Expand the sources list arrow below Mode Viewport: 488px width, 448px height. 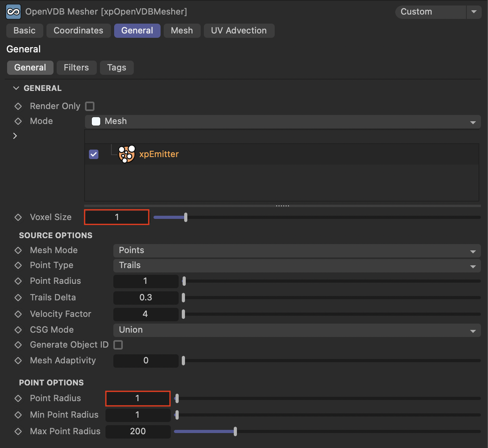click(x=15, y=136)
